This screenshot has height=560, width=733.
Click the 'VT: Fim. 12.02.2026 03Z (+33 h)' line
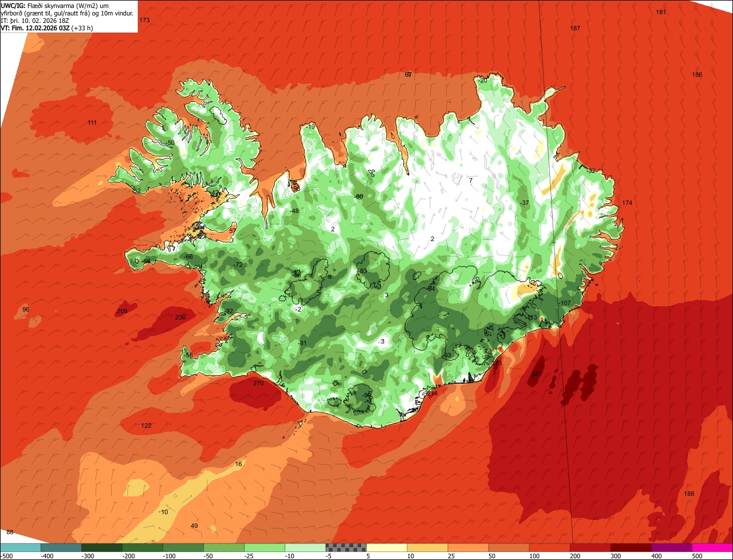click(47, 27)
